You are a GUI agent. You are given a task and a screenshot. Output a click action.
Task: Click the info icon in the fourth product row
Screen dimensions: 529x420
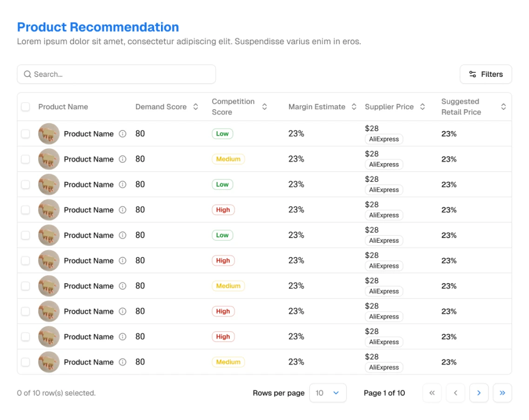[x=122, y=210]
